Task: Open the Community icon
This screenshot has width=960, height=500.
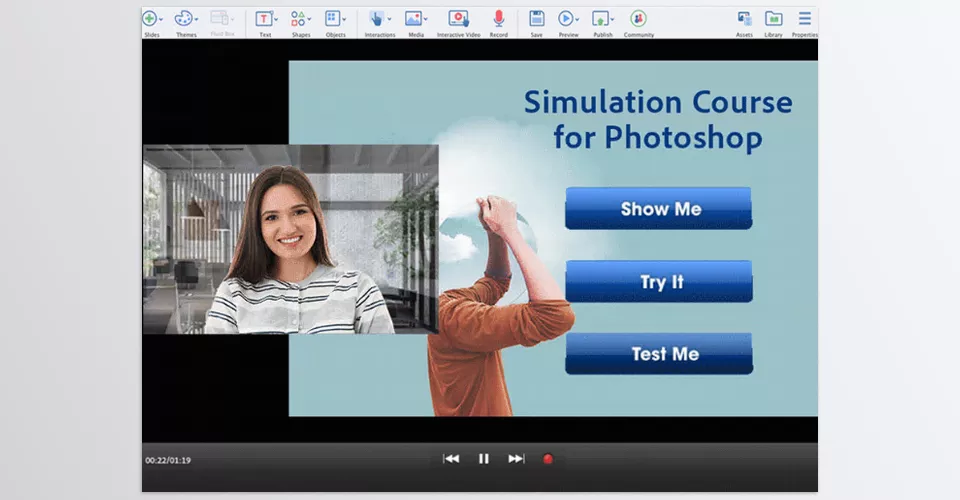Action: [638, 18]
